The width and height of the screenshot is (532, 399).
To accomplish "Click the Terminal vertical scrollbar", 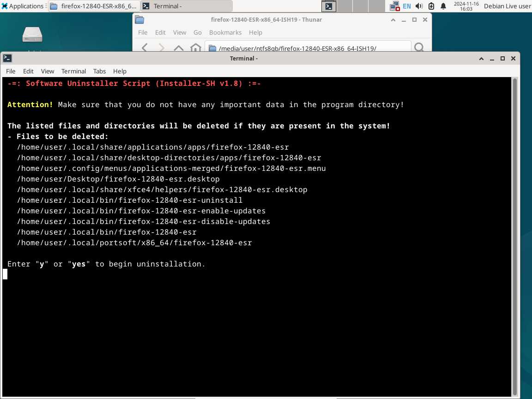I will pos(515,236).
